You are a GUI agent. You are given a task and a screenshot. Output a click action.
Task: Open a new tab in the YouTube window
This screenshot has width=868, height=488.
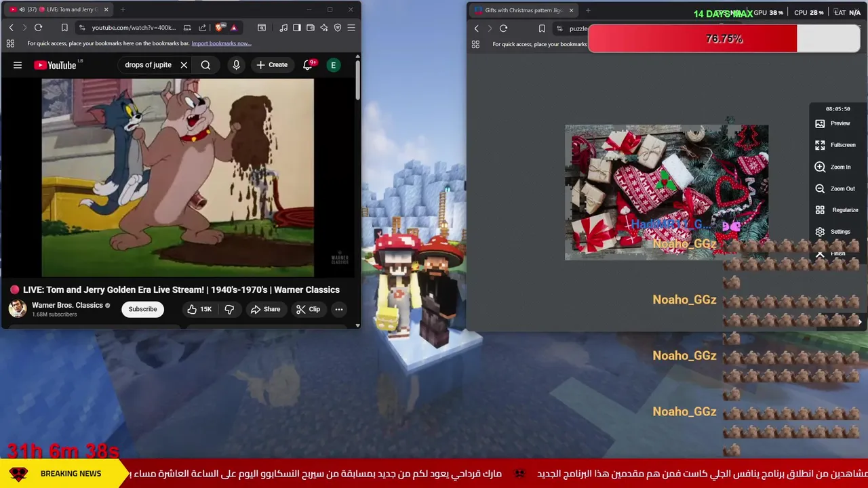123,9
